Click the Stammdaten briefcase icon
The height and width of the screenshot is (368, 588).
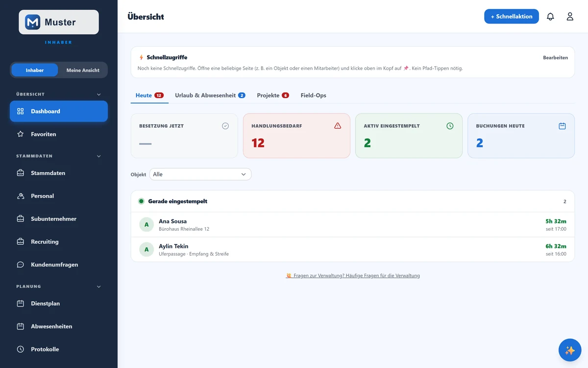tap(21, 173)
